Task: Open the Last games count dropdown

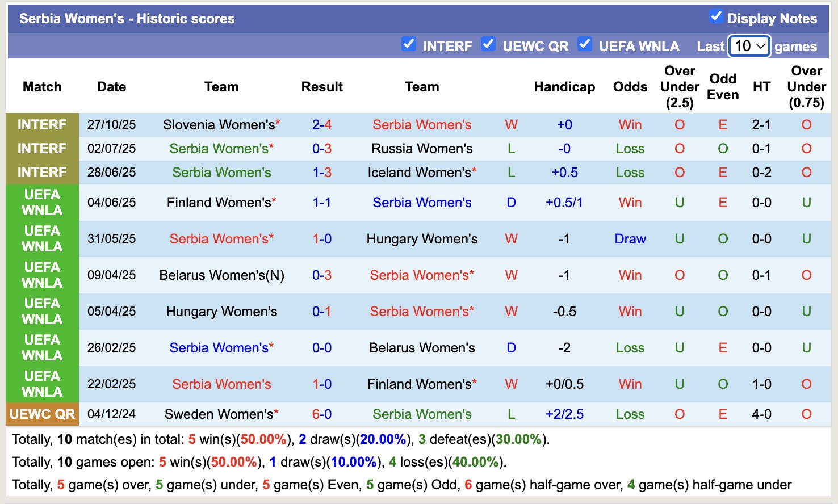Action: pyautogui.click(x=748, y=46)
